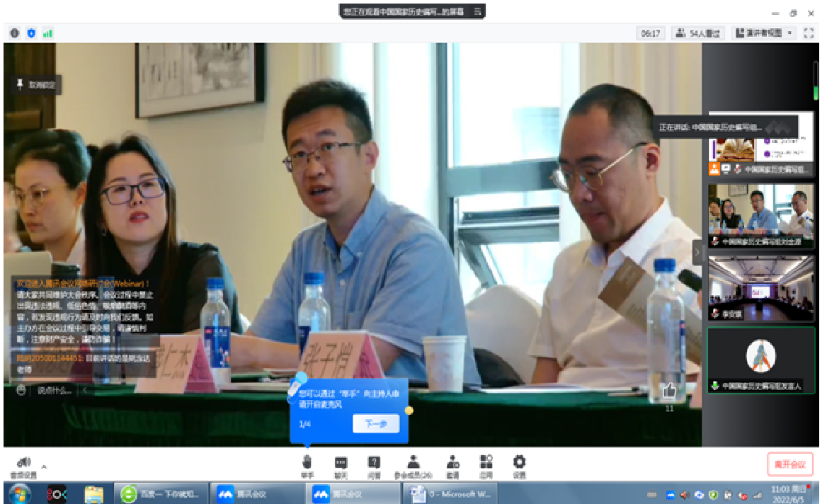The image size is (827, 504).
Task: Click the 取消固定 unpin button on the video
Action: click(x=36, y=84)
